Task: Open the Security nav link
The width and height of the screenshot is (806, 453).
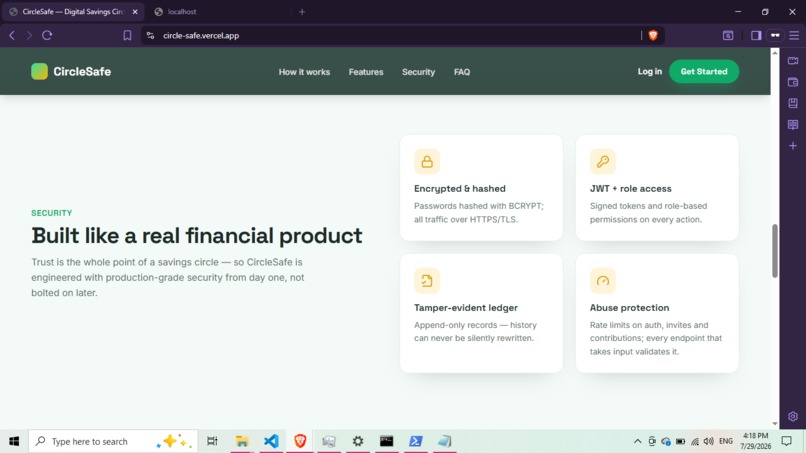Action: [x=418, y=72]
